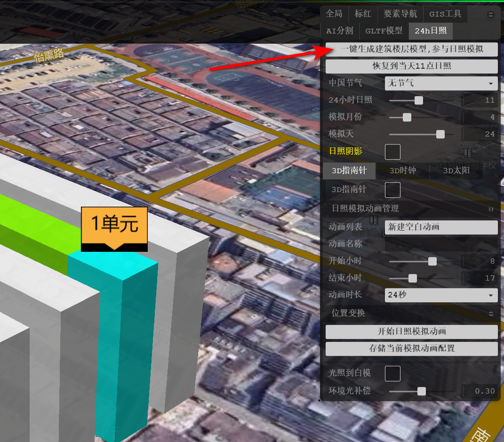Collapse the 位置变换 section
This screenshot has width=504, height=442.
491,313
